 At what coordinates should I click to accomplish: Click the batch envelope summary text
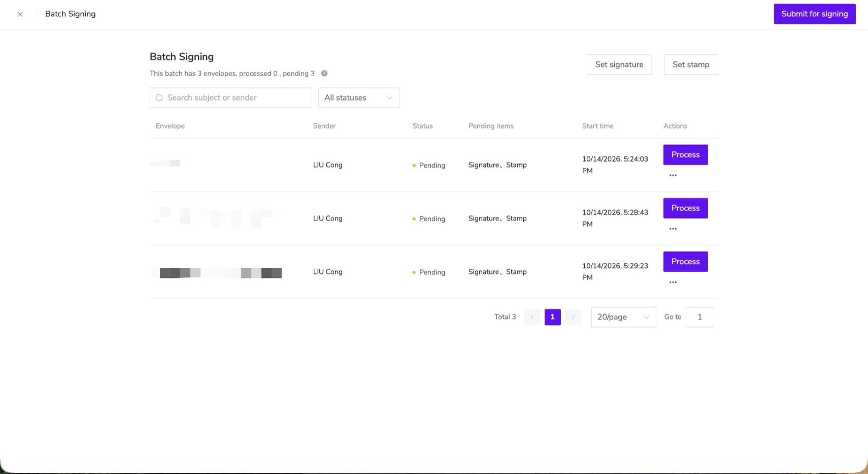[232, 74]
